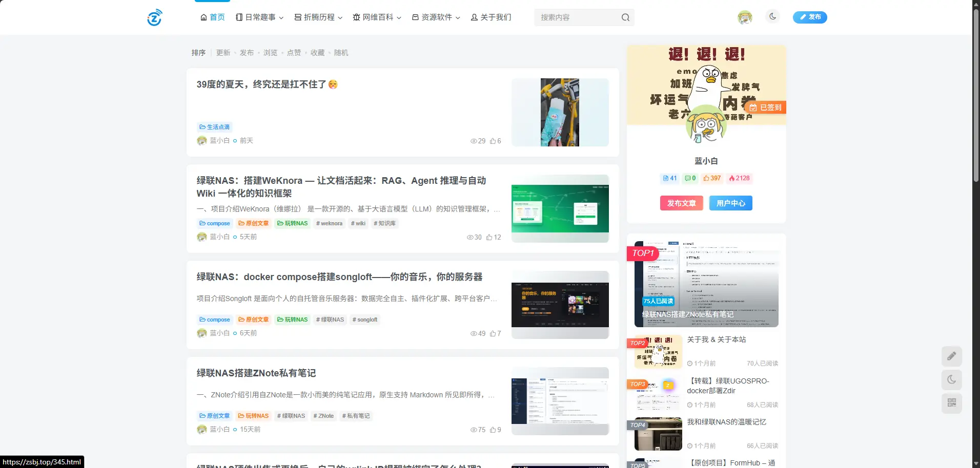The width and height of the screenshot is (980, 468).
Task: Select the #songloft hashtag
Action: click(x=365, y=320)
